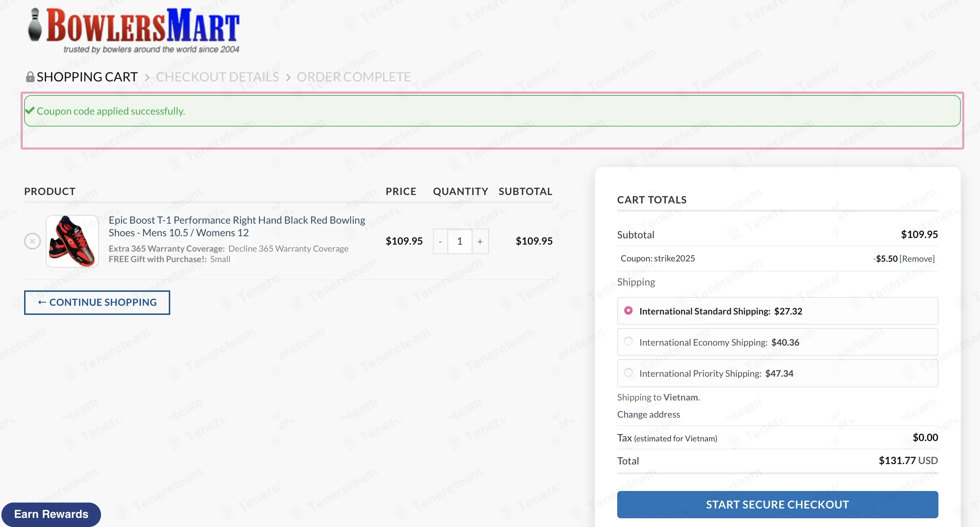Select International Economy Shipping option

(628, 341)
